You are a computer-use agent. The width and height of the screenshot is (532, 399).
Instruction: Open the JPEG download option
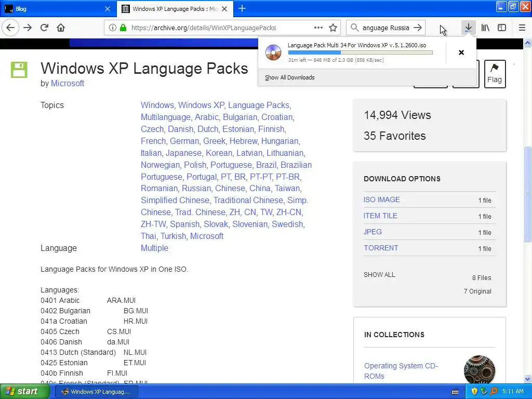pos(373,232)
